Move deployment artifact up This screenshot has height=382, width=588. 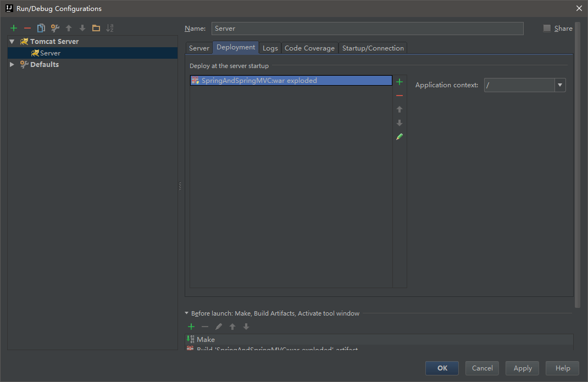pyautogui.click(x=400, y=109)
